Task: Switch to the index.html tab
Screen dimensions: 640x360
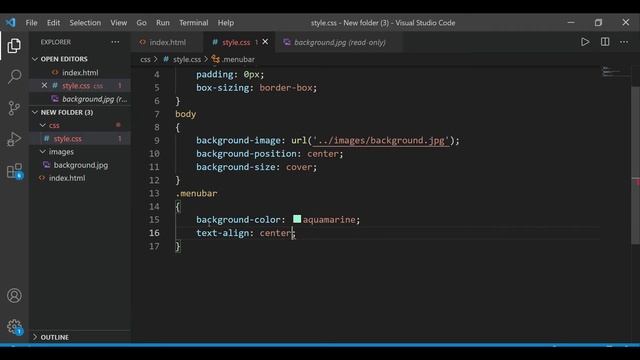Action: pos(167,42)
